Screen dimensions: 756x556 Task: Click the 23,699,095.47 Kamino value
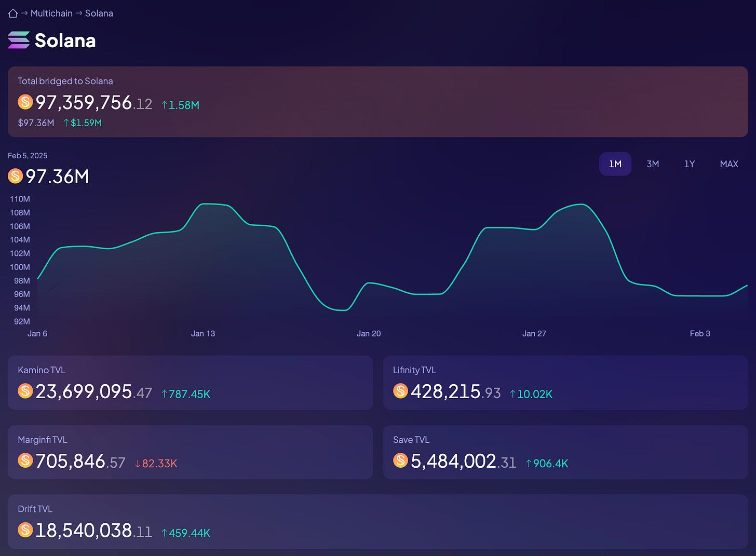[94, 391]
